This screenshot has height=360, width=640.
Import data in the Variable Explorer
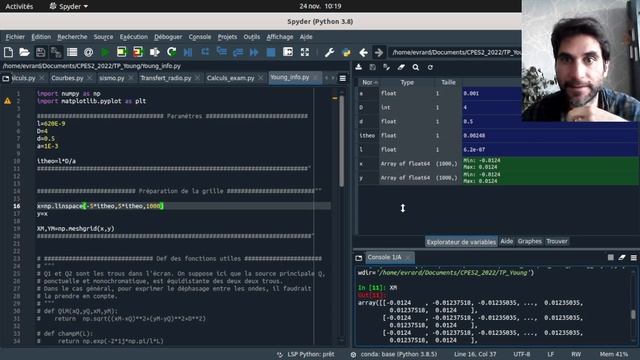click(x=358, y=67)
